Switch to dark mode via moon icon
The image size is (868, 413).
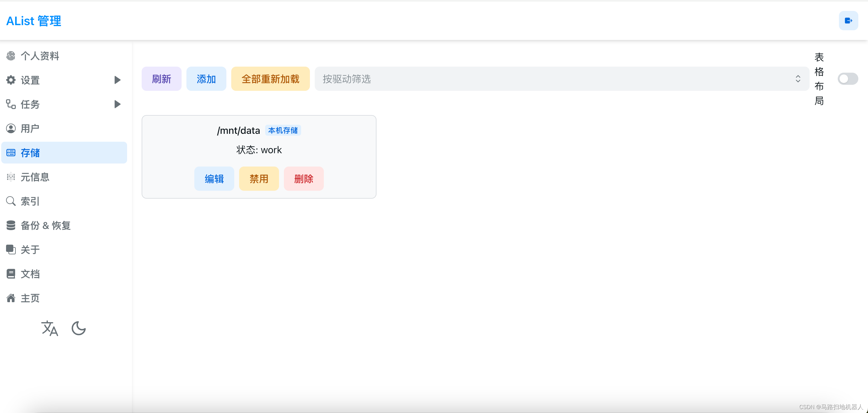(x=78, y=328)
